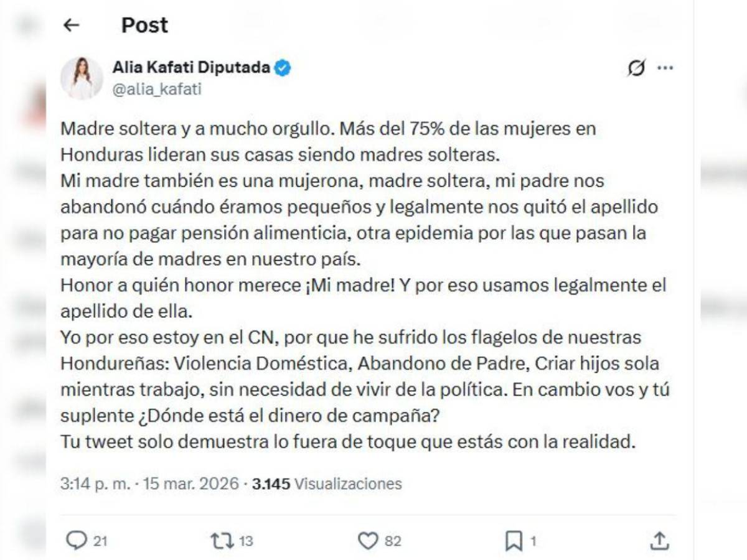747x560 pixels.
Task: Repost using the retweet arrows icon
Action: coord(222,539)
